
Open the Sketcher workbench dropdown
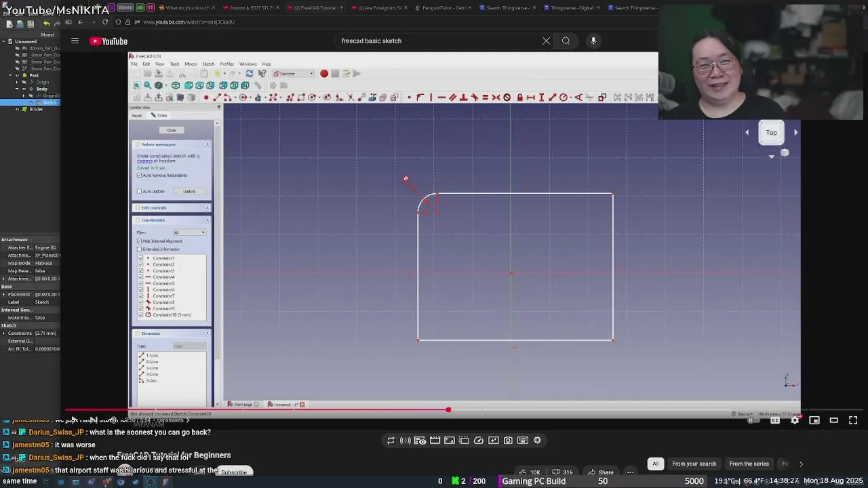[294, 73]
